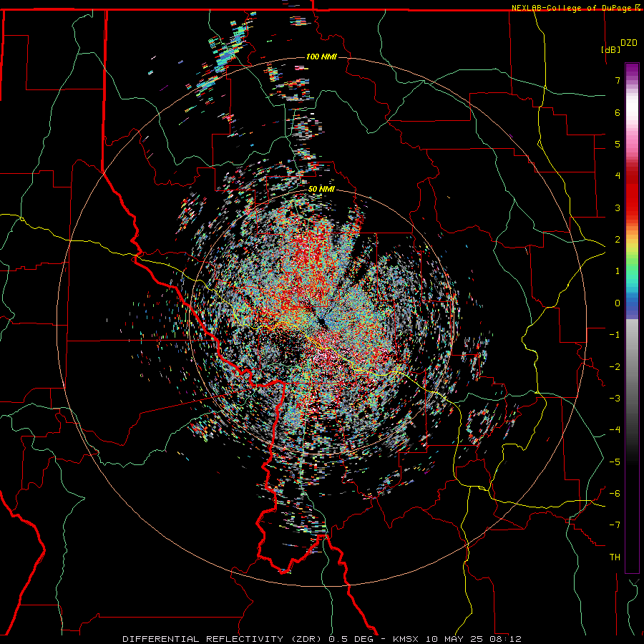Click the -2 value on color scale

pos(615,367)
